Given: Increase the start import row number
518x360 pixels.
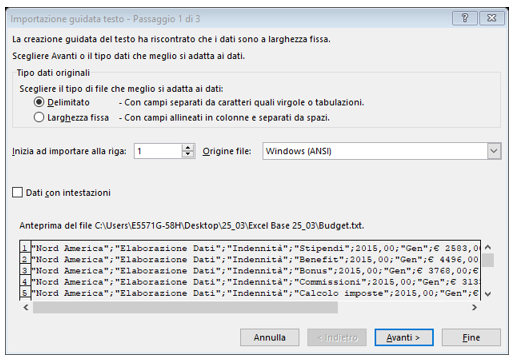Looking at the screenshot, I should 188,148.
